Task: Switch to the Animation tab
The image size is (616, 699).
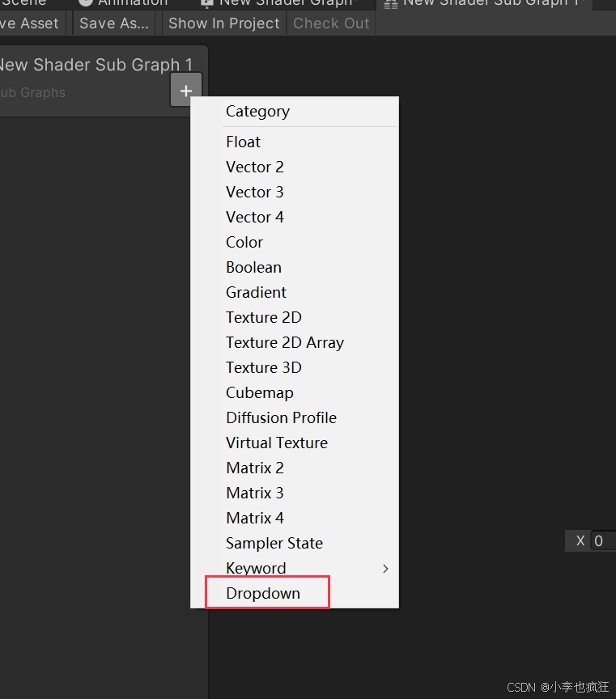Action: 121,3
